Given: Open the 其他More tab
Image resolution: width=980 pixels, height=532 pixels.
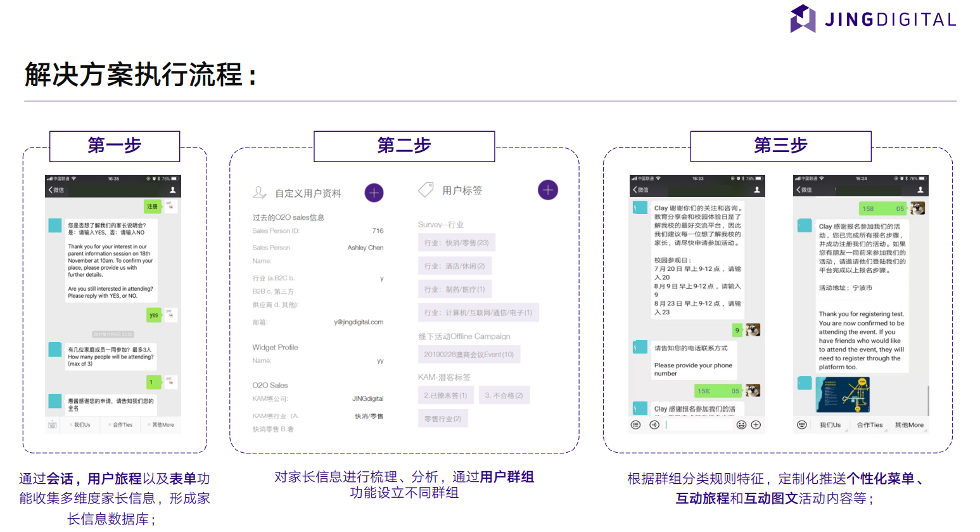Looking at the screenshot, I should coord(908,425).
